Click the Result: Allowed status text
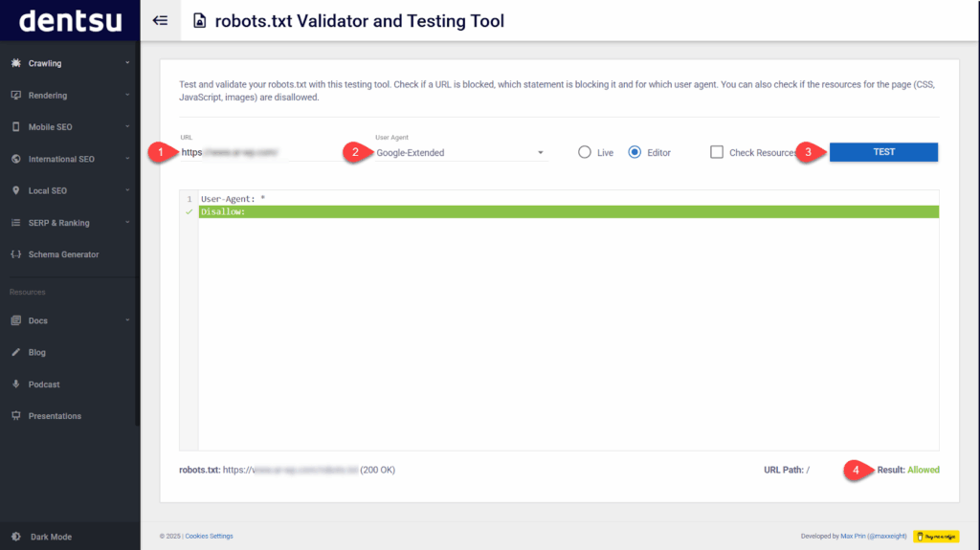The height and width of the screenshot is (550, 980). tap(907, 470)
